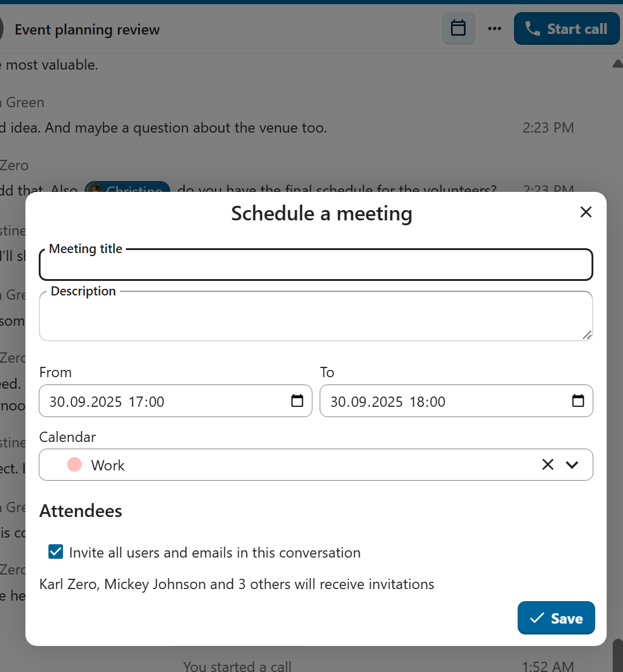Open the three-dot conversation menu

point(495,28)
